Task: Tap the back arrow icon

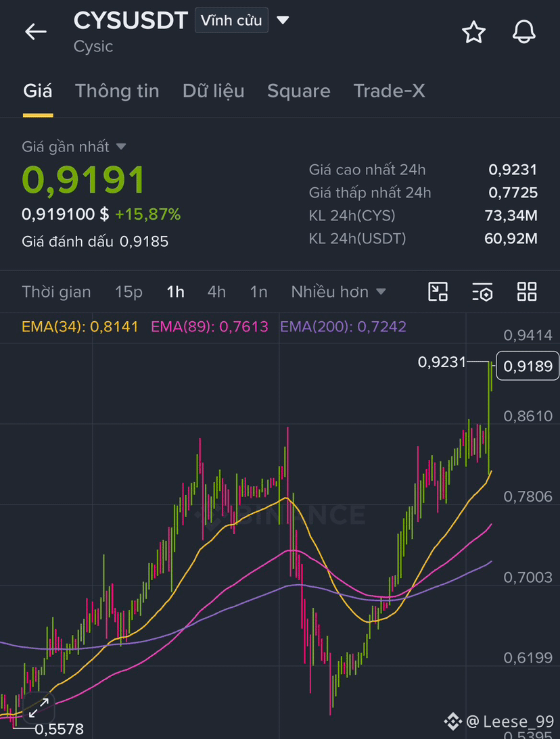Action: click(x=36, y=32)
